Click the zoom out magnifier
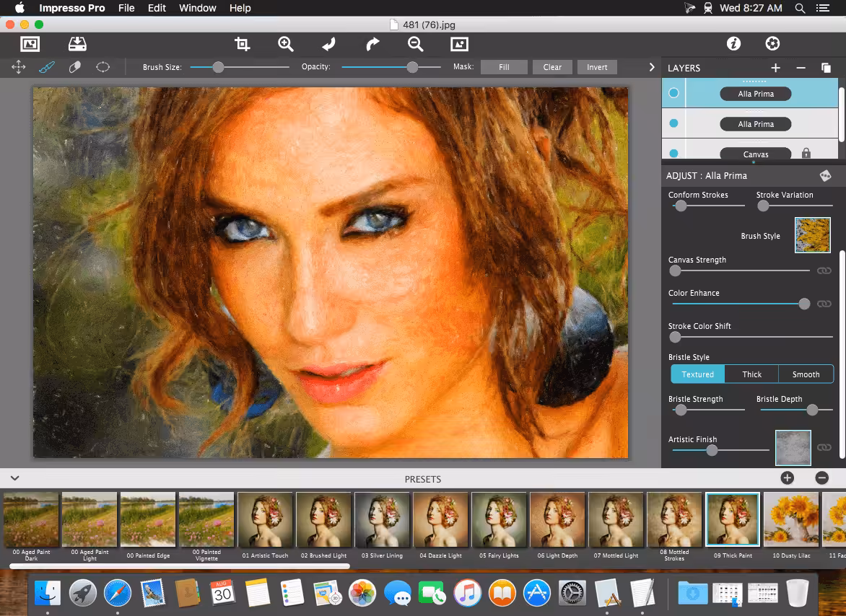Screen dimensions: 846x616 pyautogui.click(x=416, y=44)
